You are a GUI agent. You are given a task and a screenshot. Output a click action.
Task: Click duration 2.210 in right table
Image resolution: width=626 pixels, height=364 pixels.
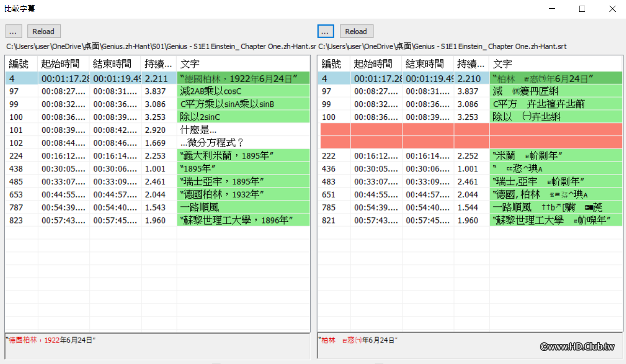point(469,78)
